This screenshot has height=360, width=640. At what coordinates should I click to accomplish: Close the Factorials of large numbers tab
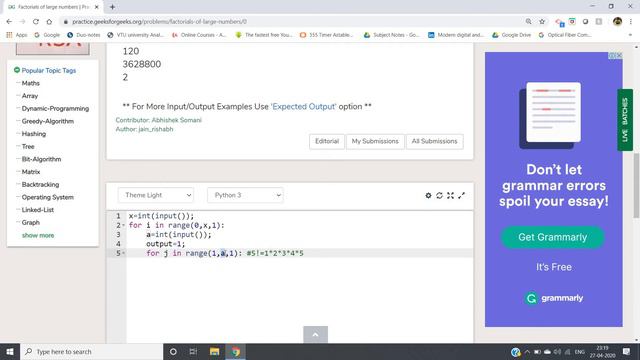pos(97,7)
